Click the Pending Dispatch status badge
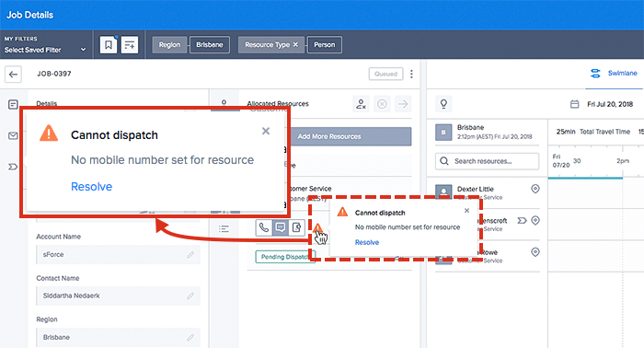This screenshot has width=644, height=348. point(284,257)
